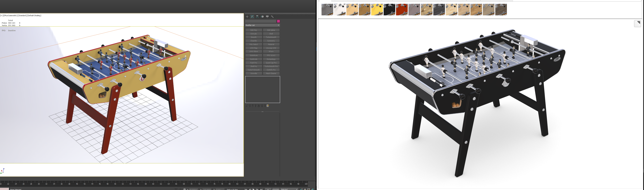Click Make Unique icon below stack
This screenshot has height=190, width=644.
tap(258, 106)
